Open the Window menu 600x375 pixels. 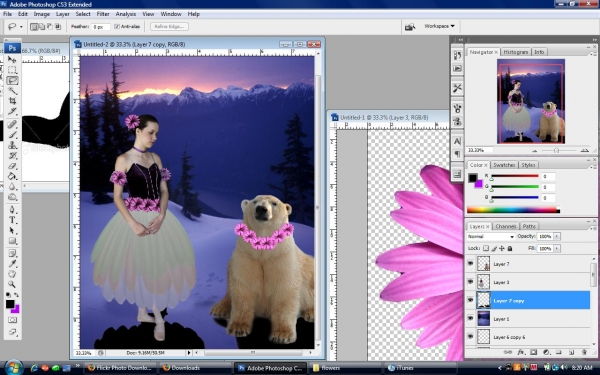[171, 14]
